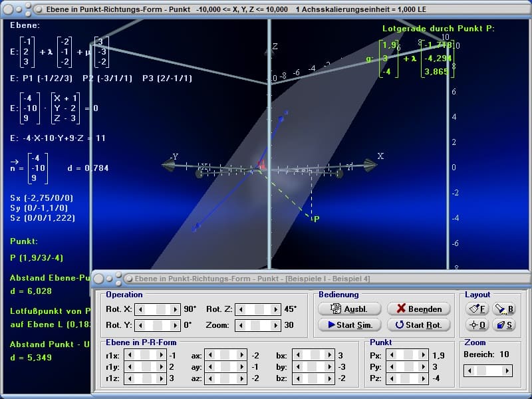Click the left arrow of the bz scrollbar
532x399 pixels.
(298, 378)
